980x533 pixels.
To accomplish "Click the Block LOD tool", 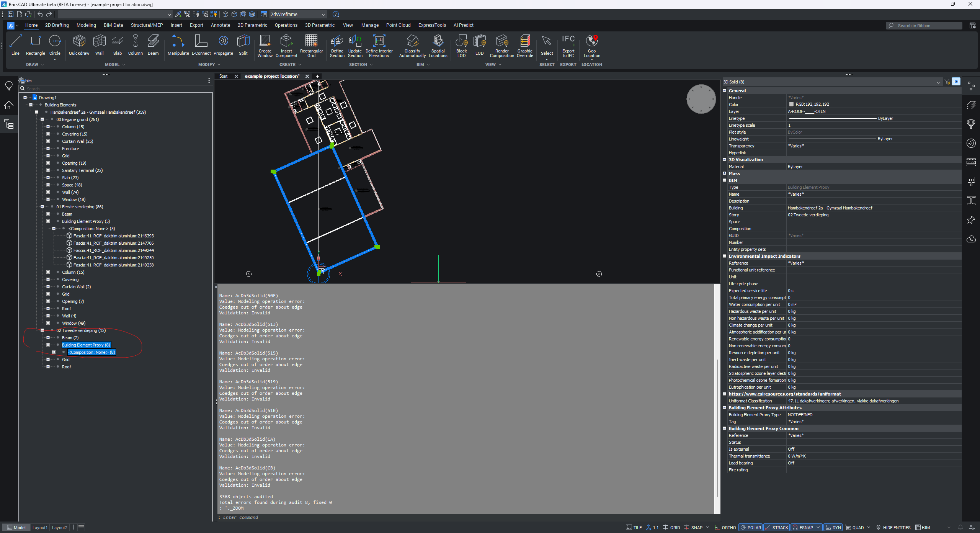I will pyautogui.click(x=462, y=46).
